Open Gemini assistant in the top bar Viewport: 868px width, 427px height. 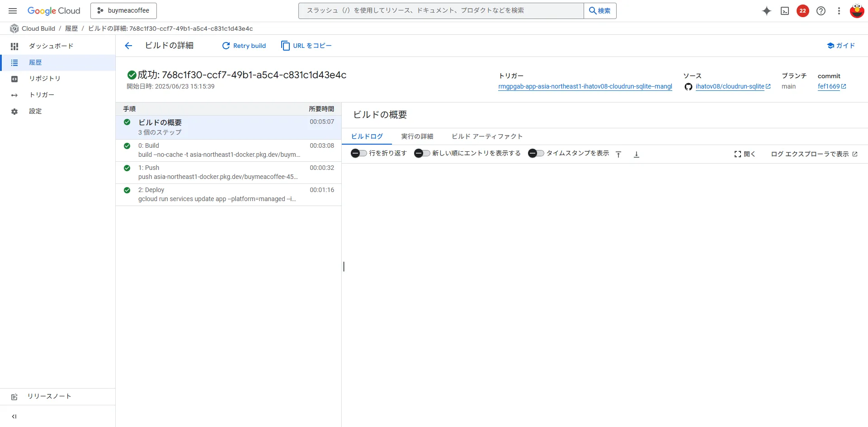click(766, 11)
